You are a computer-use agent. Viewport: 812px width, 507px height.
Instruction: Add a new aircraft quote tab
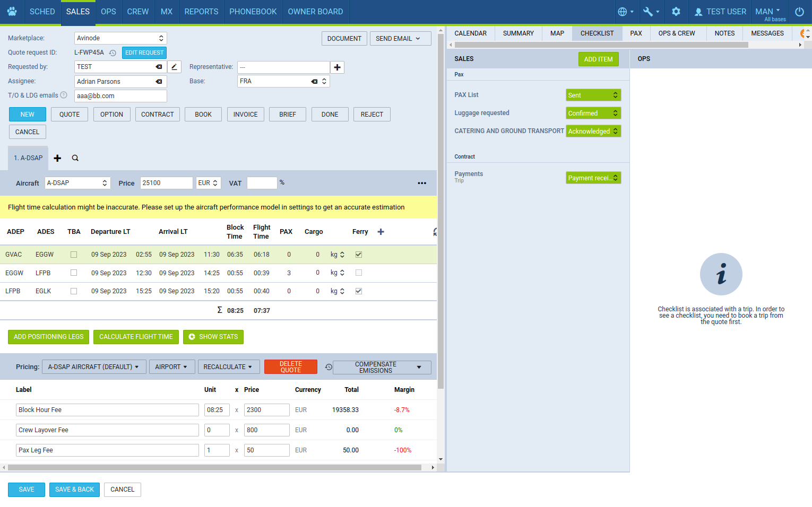(57, 158)
